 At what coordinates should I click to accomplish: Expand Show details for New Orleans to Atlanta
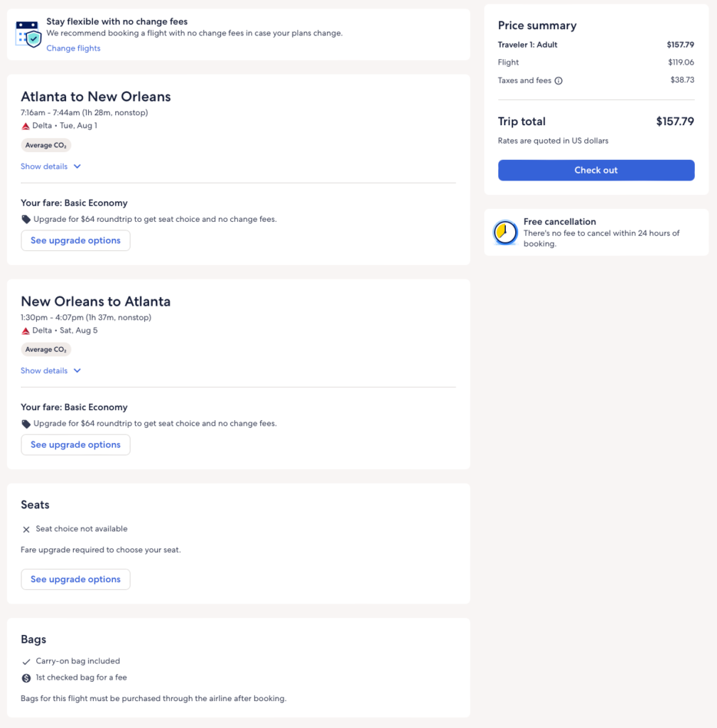[50, 371]
